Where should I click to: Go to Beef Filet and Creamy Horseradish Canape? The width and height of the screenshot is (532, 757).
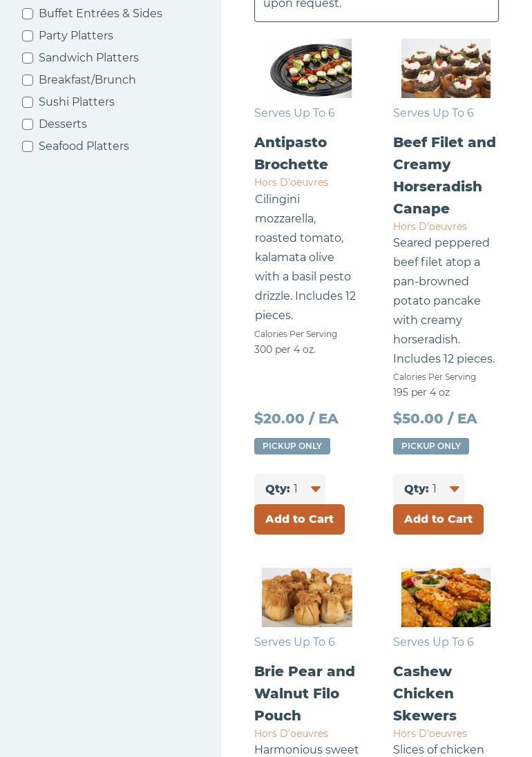point(444,175)
